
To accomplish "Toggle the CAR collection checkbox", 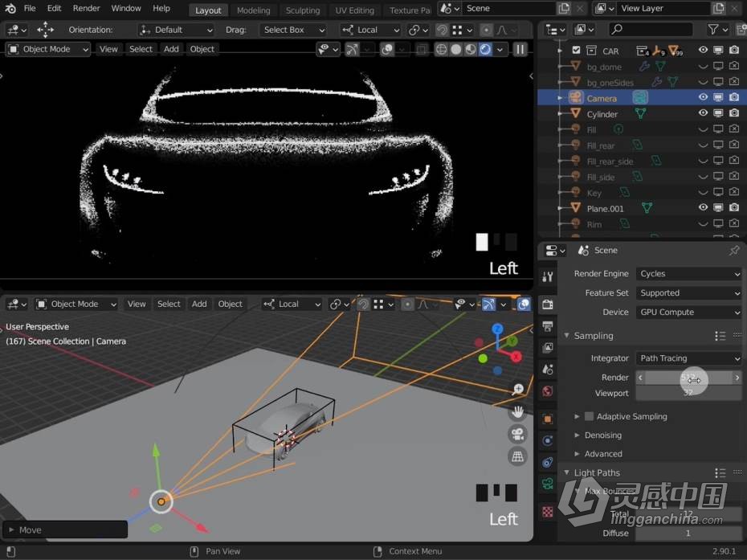I will 576,50.
